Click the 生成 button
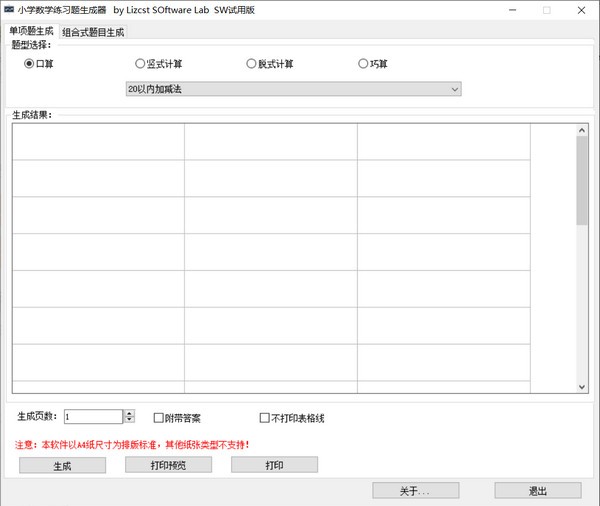 click(62, 466)
